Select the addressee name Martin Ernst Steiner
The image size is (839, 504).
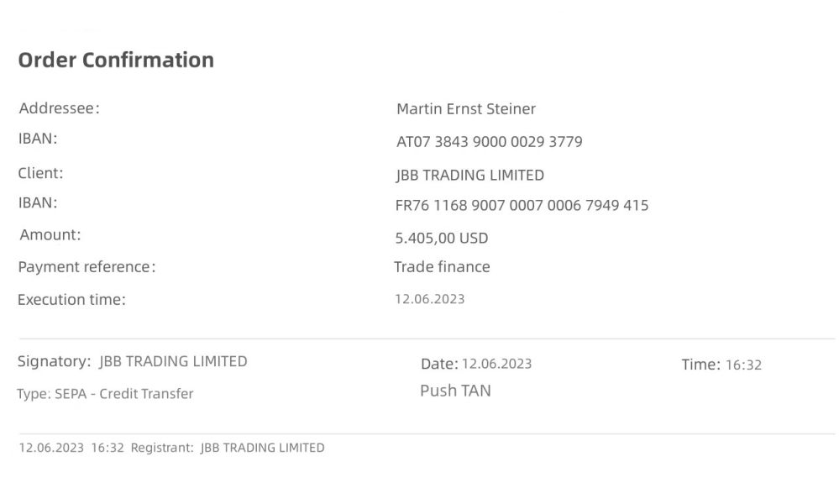(x=465, y=108)
